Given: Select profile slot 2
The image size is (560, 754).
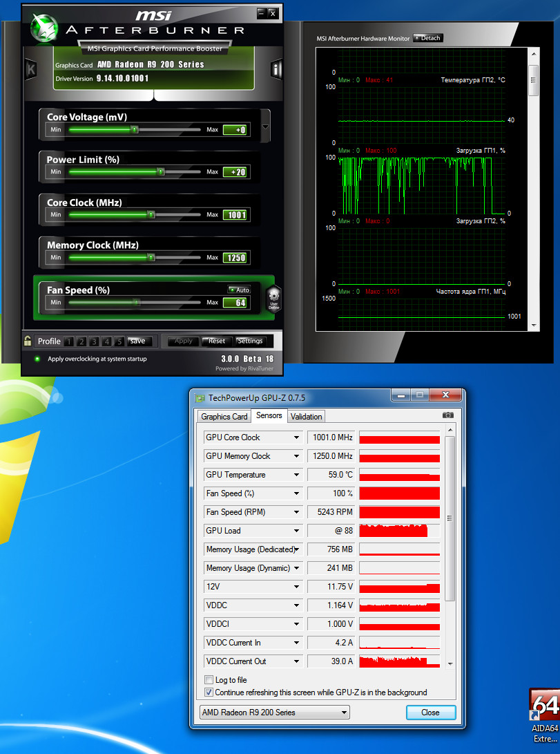Looking at the screenshot, I should click(x=81, y=341).
